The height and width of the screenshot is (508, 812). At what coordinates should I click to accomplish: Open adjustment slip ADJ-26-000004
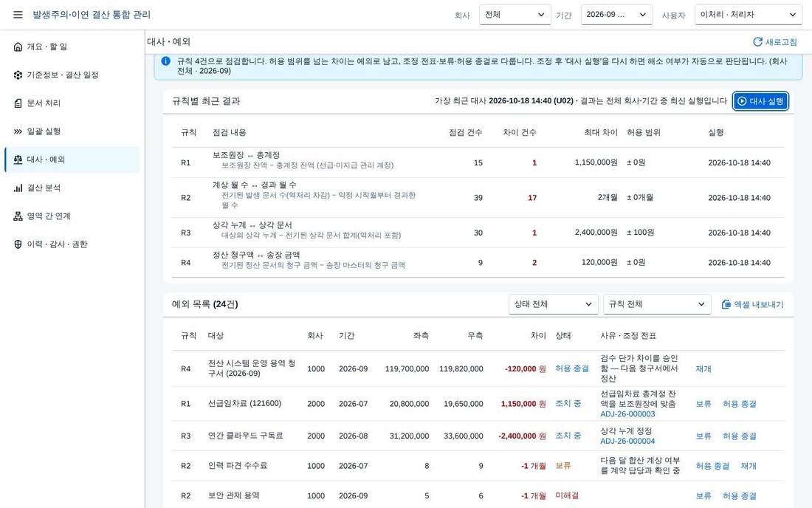tap(627, 442)
